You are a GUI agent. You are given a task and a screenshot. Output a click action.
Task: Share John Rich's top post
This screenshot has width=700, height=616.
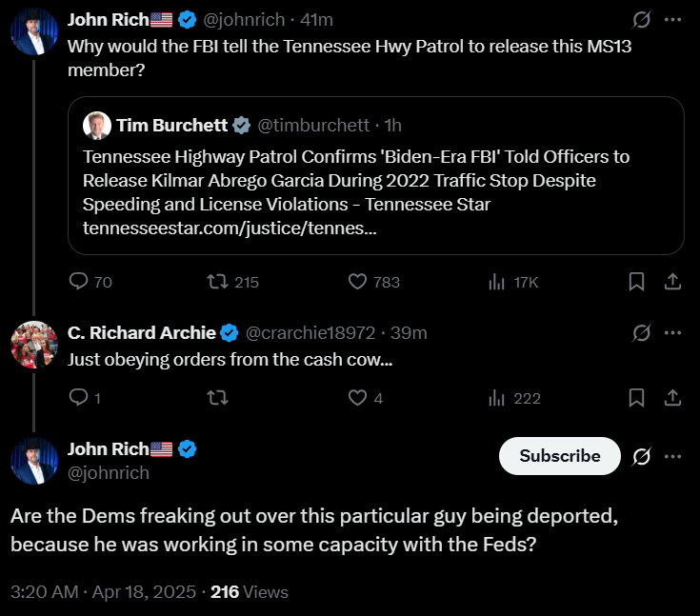[672, 282]
